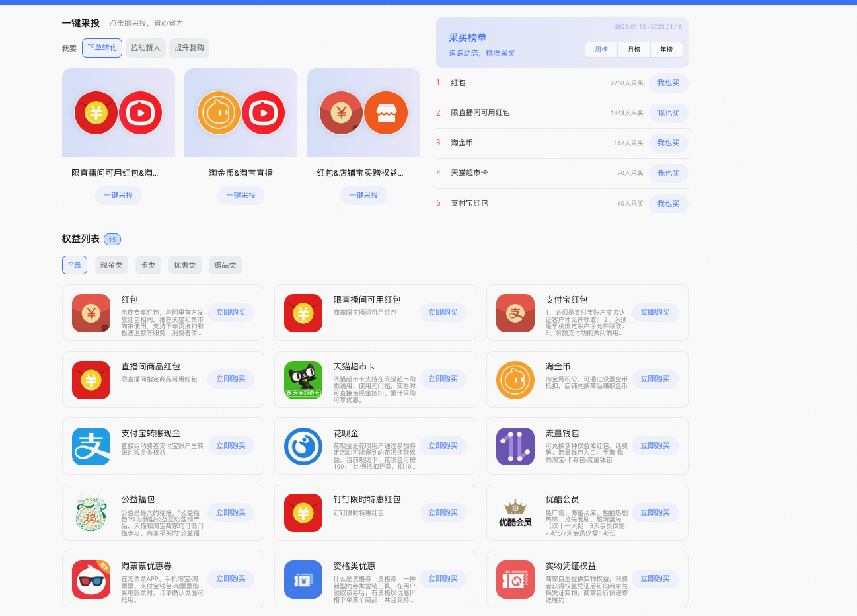Click 一键采投 under 红包&店铺宝买赠权益

click(363, 195)
